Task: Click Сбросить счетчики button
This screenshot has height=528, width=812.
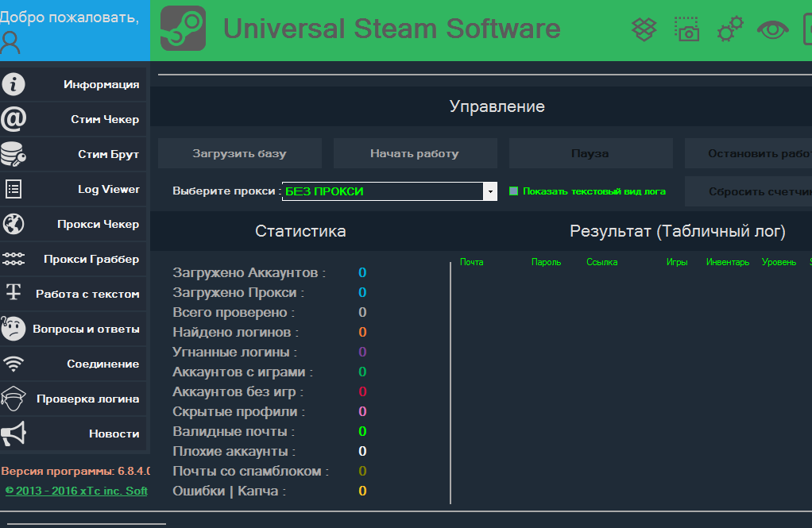Action: coord(748,191)
